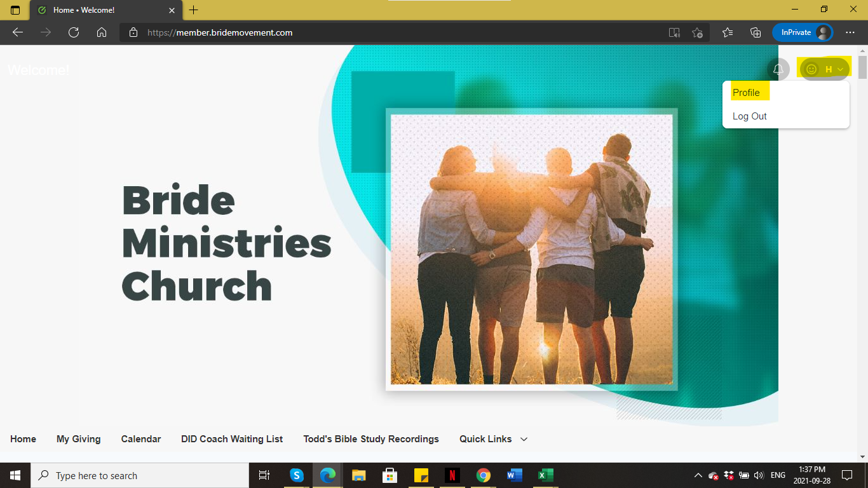Collapse the user account H dropdown
The height and width of the screenshot is (488, 868).
(x=825, y=69)
